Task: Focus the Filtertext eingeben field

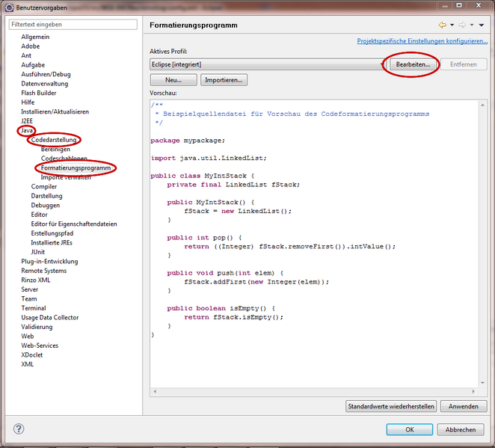Action: (73, 25)
